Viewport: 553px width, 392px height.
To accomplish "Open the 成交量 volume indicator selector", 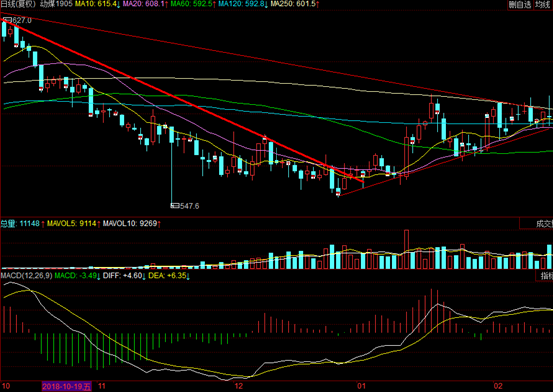I will click(x=536, y=224).
